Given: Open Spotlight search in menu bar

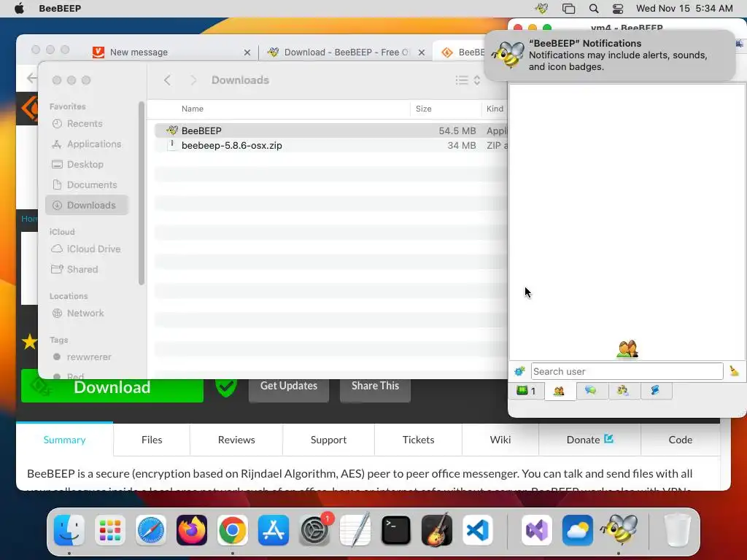Looking at the screenshot, I should pos(594,8).
